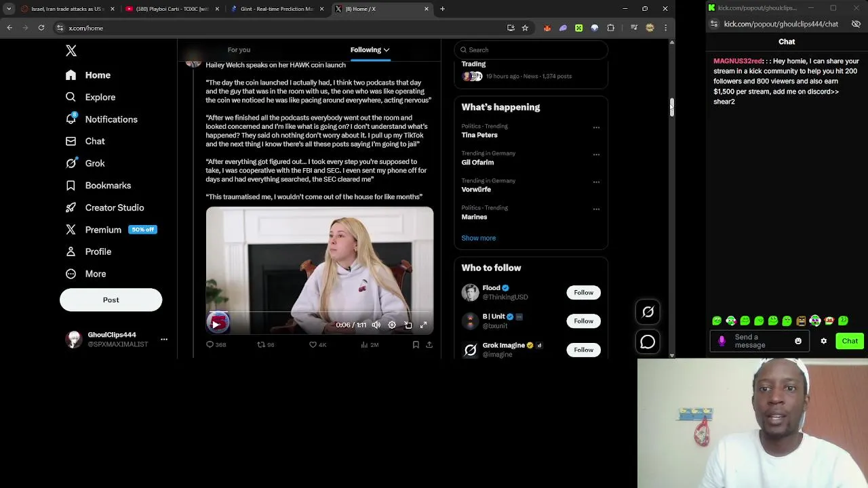Click Show more under What's happening
This screenshot has height=488, width=868.
coord(478,238)
